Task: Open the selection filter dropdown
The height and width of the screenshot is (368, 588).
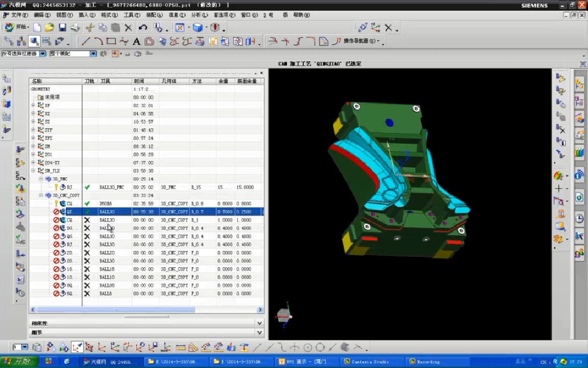Action: click(x=43, y=54)
